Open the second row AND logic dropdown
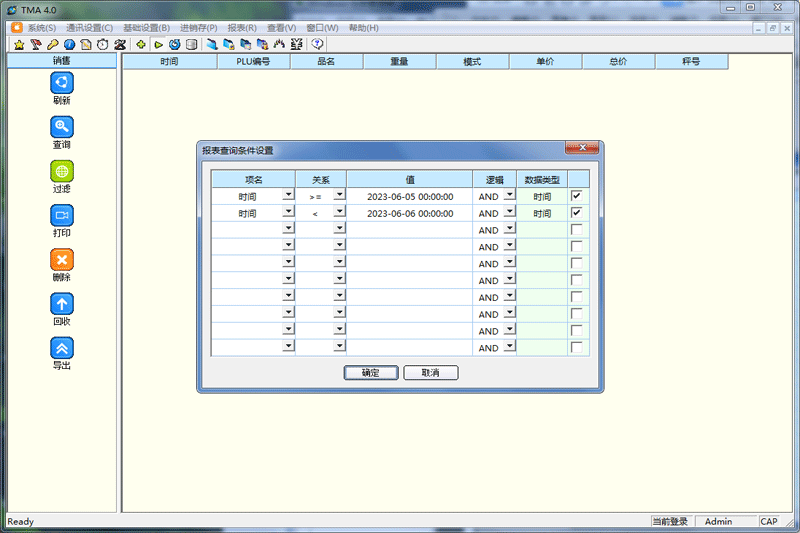Image resolution: width=800 pixels, height=533 pixels. (x=510, y=213)
